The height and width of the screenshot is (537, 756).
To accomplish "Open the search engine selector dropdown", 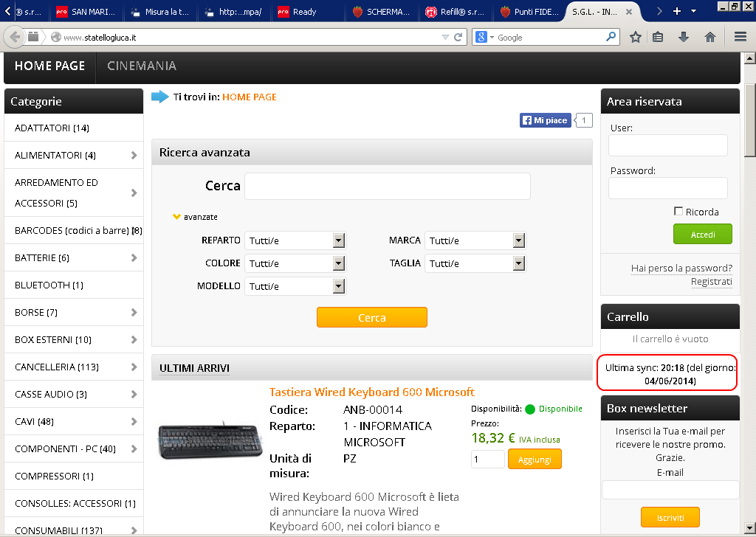I will click(x=484, y=37).
